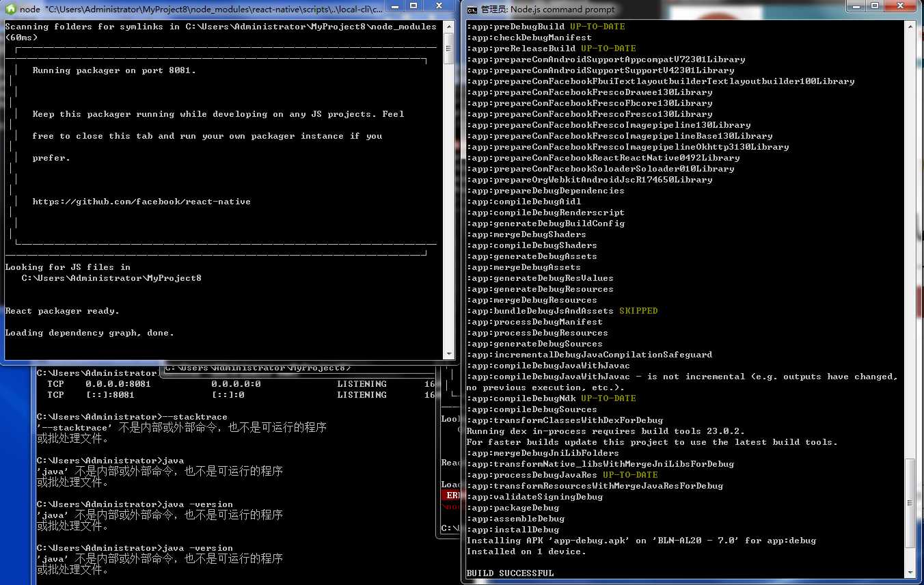This screenshot has width=924, height=585.
Task: Click the 'For faster builds update this project' line
Action: 652,442
